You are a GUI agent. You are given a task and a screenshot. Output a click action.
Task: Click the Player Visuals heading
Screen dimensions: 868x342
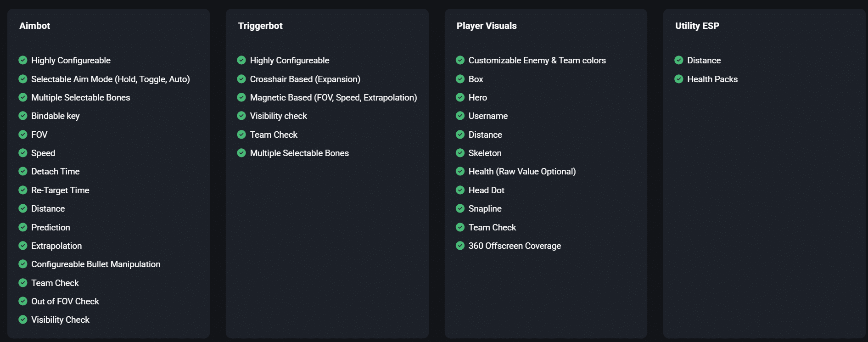(x=487, y=26)
